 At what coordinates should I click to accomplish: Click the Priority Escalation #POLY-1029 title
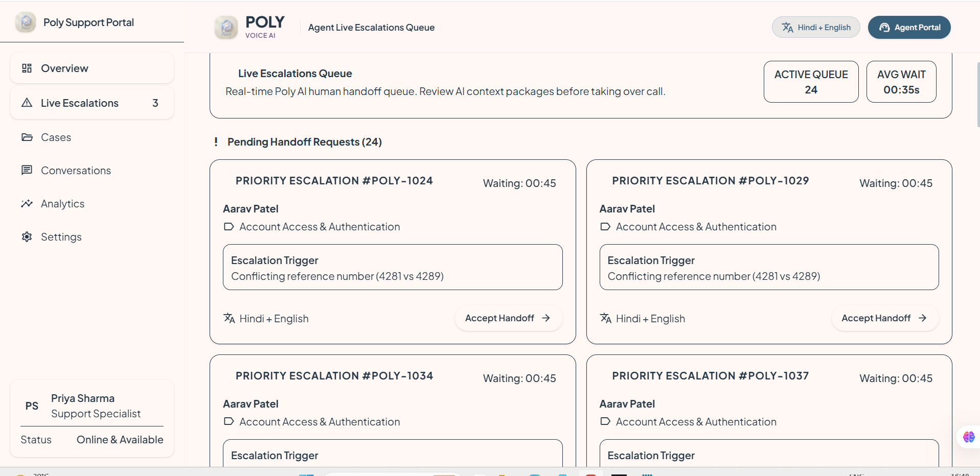[711, 180]
